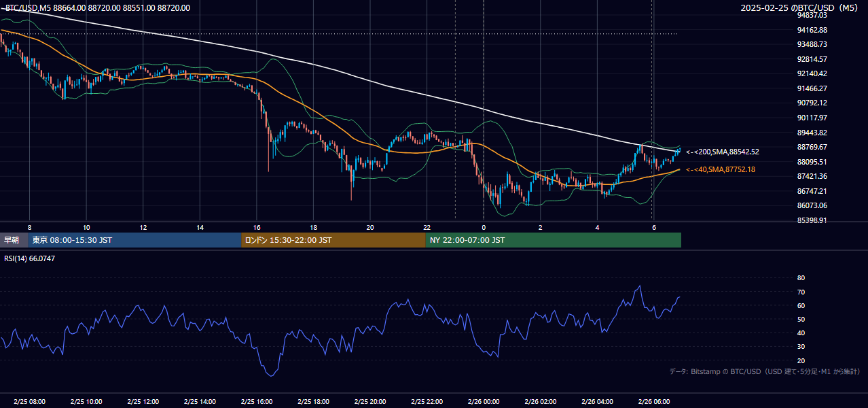868x408 pixels.
Task: Click RSI axis level 60
Action: coord(801,305)
